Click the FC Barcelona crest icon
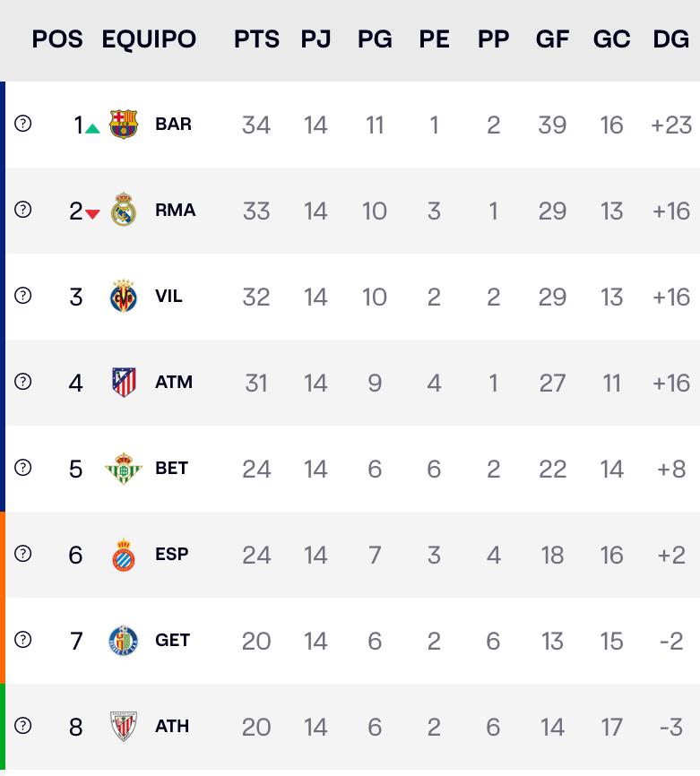 tap(124, 125)
